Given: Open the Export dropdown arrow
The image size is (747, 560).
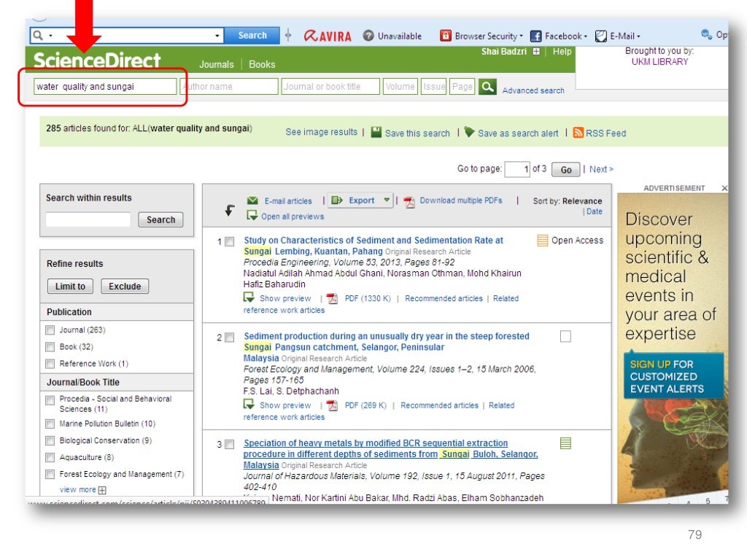Looking at the screenshot, I should 387,200.
